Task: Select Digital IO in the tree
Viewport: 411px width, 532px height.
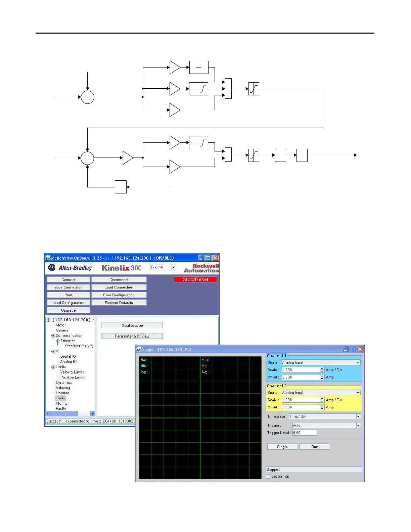Action: click(x=68, y=356)
